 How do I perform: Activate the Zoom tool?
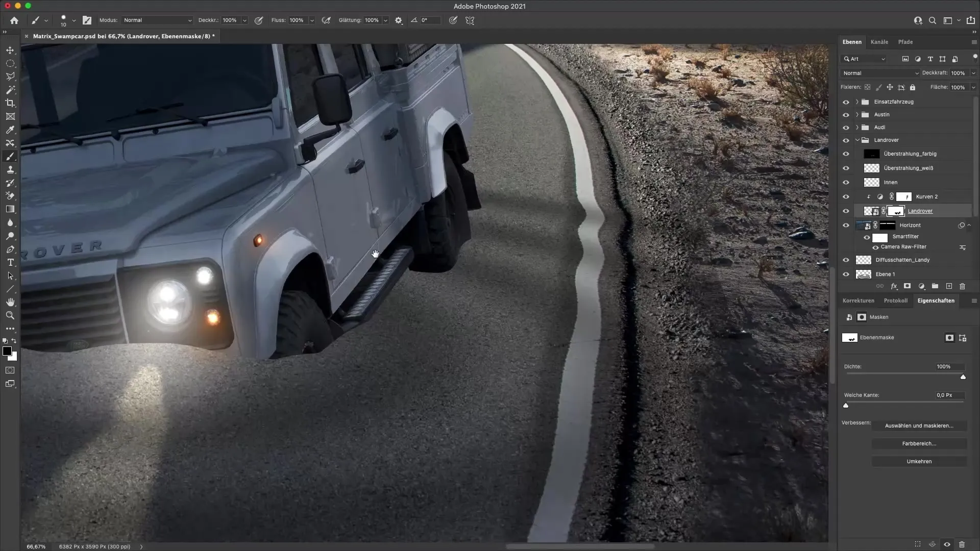click(10, 315)
